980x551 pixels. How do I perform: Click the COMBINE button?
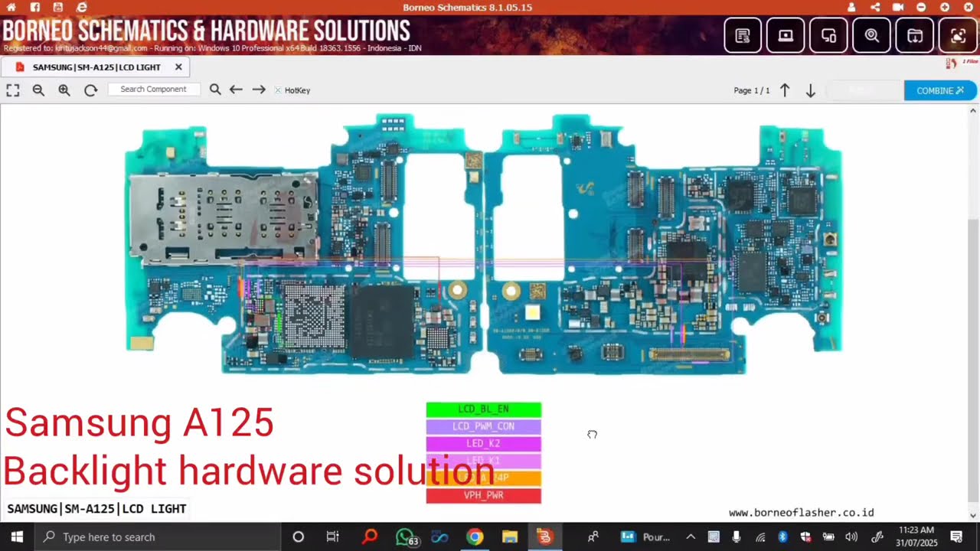[x=940, y=90]
